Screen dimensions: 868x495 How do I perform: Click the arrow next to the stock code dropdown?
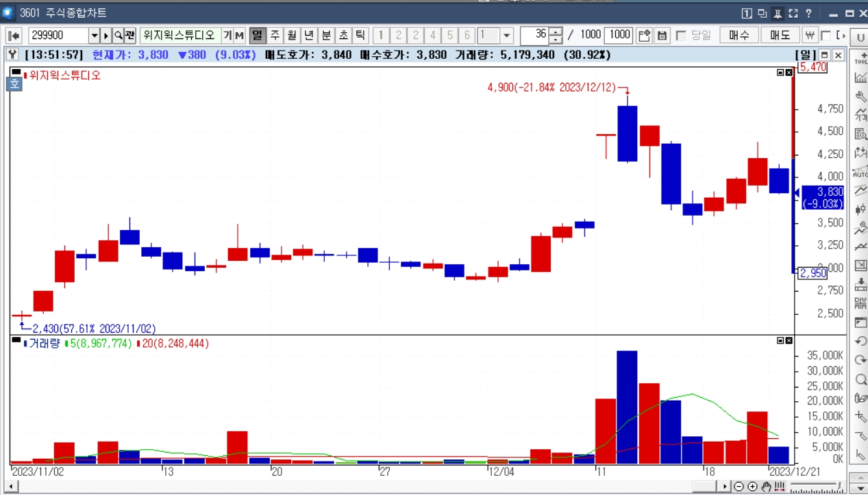pos(106,36)
